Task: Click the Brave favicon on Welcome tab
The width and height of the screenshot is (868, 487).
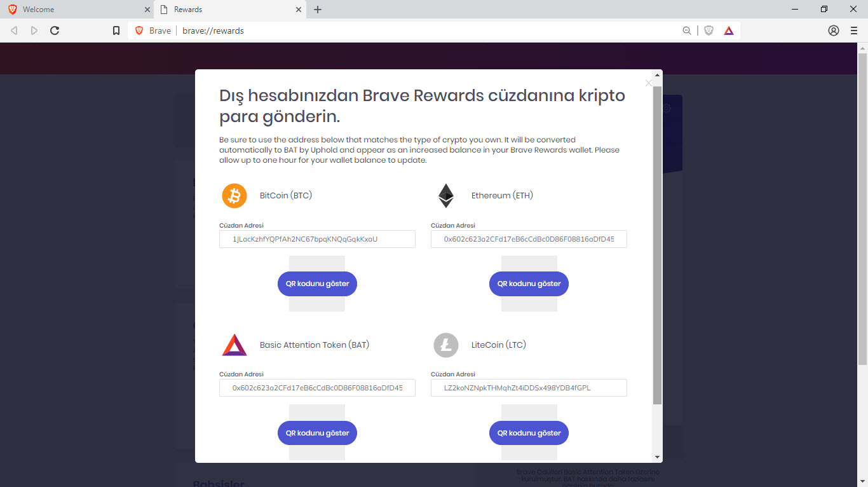Action: click(13, 10)
